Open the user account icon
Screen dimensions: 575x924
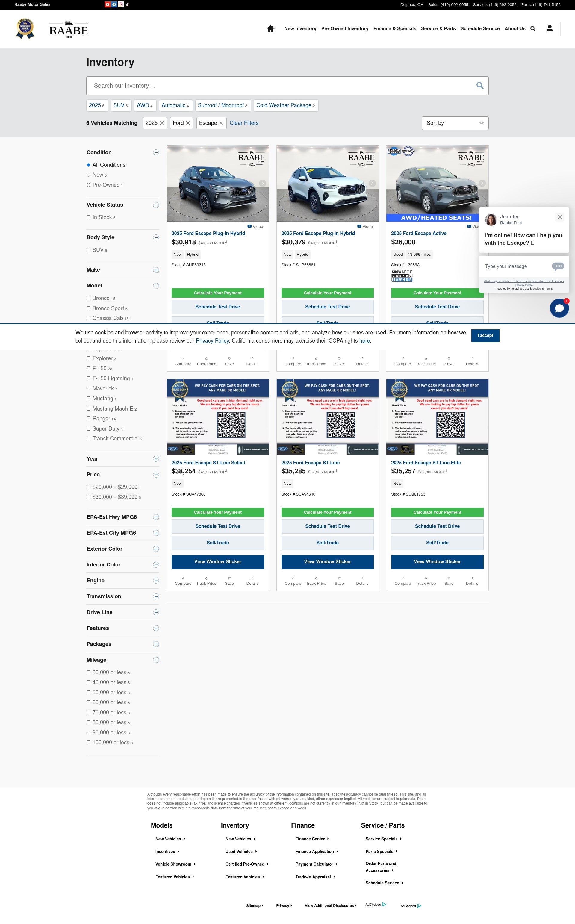(550, 28)
